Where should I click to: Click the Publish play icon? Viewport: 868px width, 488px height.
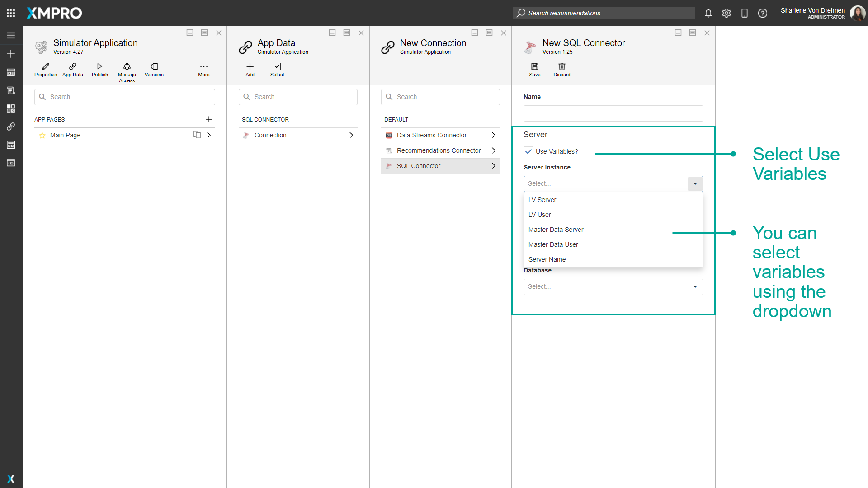[x=99, y=66]
